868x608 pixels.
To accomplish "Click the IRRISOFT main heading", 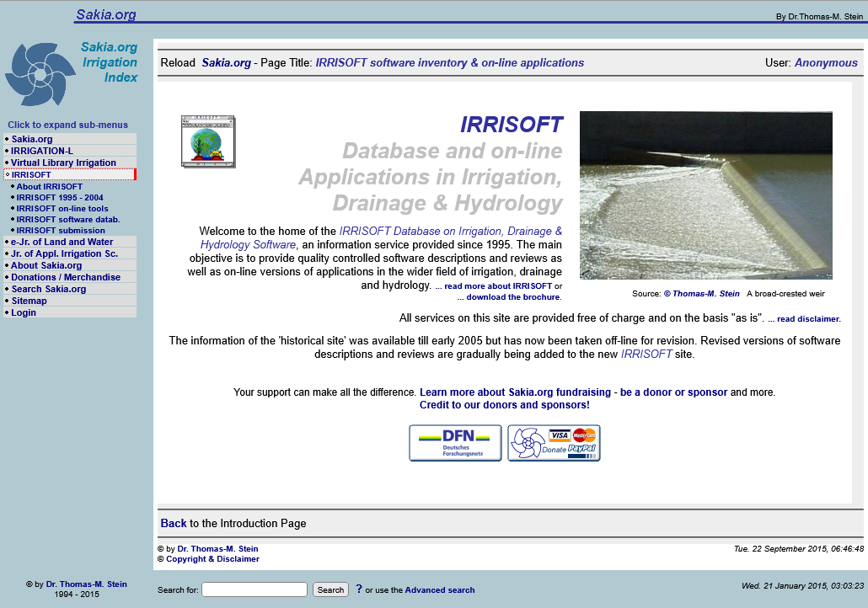I will coord(512,125).
